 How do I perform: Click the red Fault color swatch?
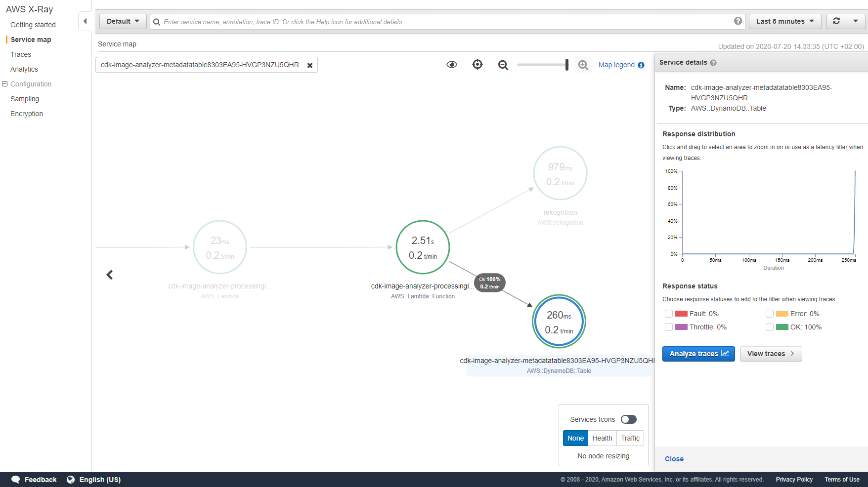pyautogui.click(x=681, y=314)
